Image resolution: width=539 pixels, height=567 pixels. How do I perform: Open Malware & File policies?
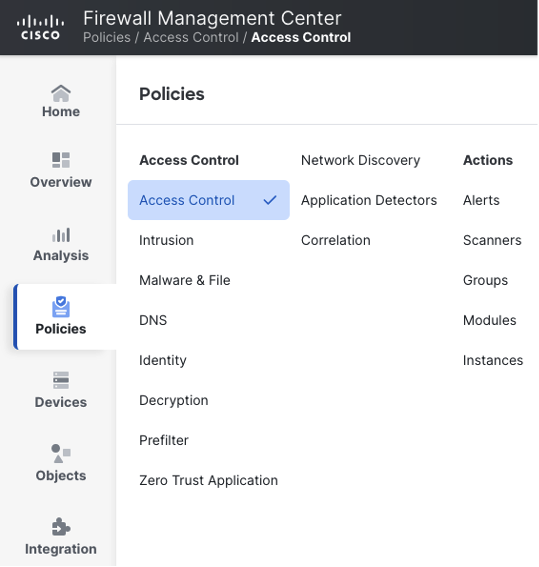pyautogui.click(x=185, y=280)
